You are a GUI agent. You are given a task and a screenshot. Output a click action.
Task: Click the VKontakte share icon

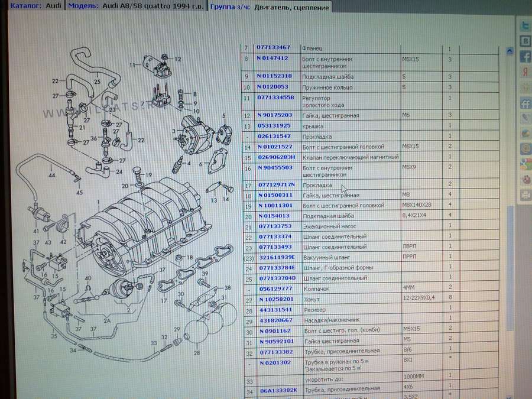pyautogui.click(x=524, y=41)
